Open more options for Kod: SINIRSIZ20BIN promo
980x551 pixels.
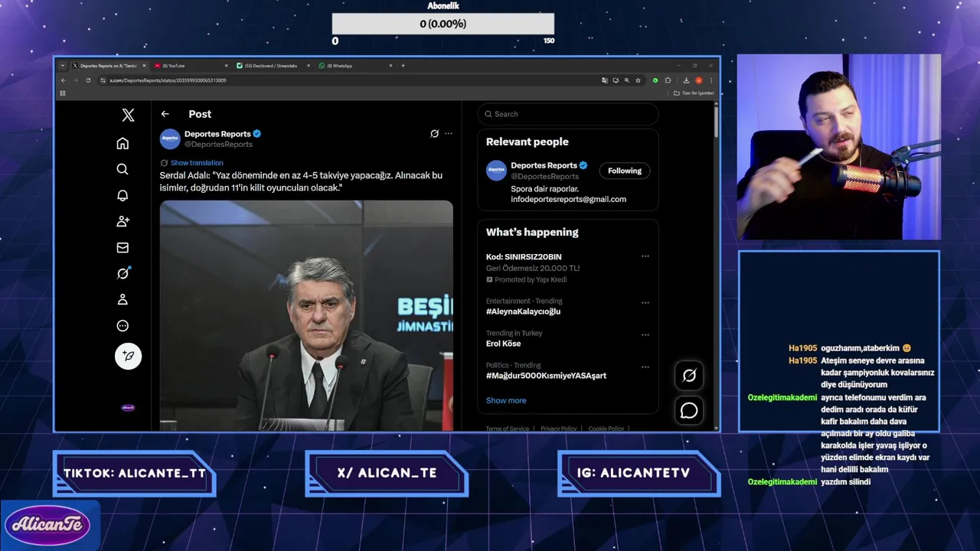tap(645, 256)
